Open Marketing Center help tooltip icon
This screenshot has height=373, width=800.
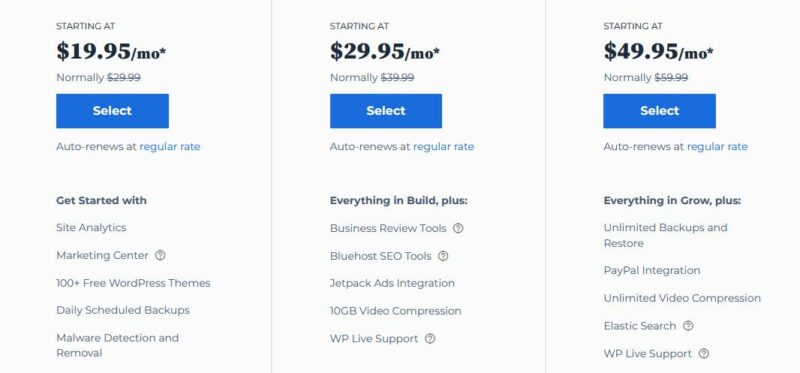tap(160, 255)
